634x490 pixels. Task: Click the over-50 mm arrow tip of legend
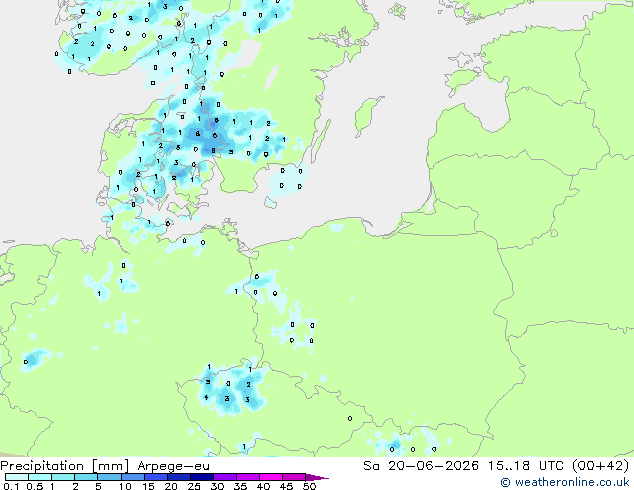(x=317, y=477)
